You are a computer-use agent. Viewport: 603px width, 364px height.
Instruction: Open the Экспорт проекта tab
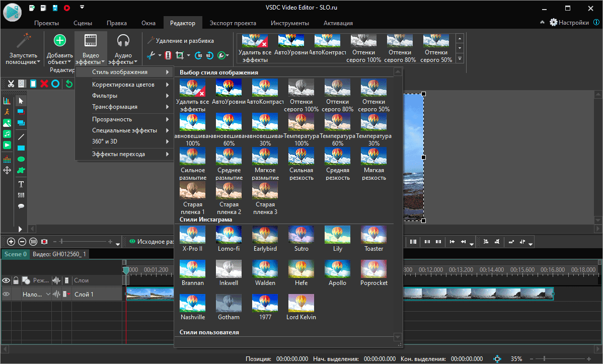tap(233, 23)
